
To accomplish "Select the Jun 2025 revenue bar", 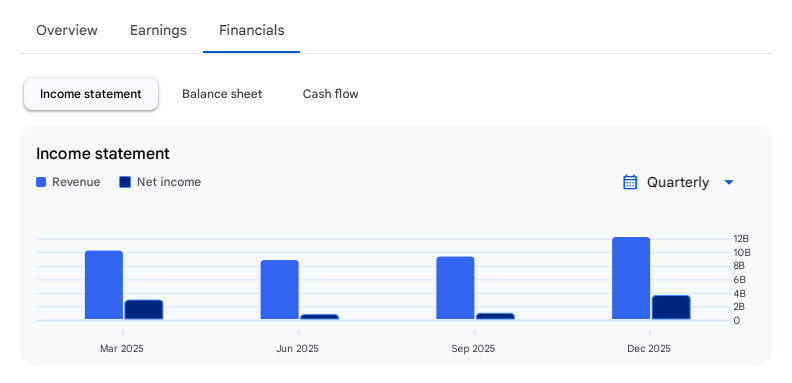I will pyautogui.click(x=279, y=290).
